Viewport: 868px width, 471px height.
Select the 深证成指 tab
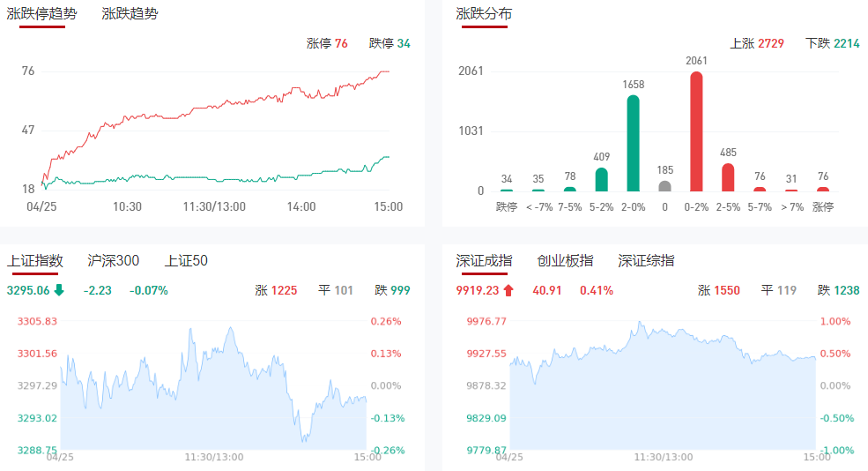pos(484,260)
